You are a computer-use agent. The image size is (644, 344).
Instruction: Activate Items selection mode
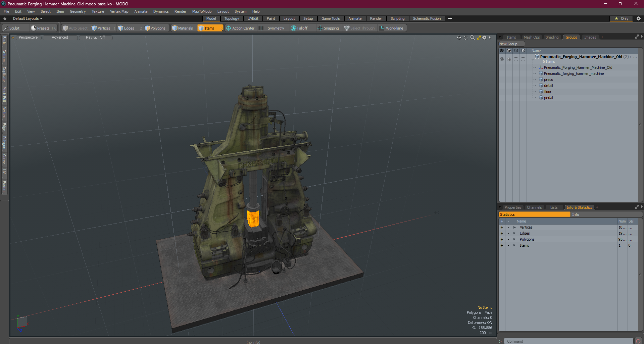click(210, 28)
